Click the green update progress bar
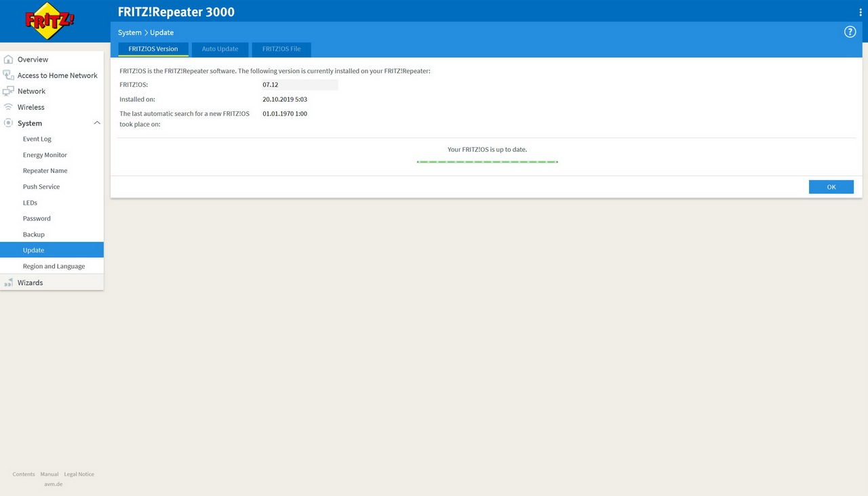 (488, 162)
